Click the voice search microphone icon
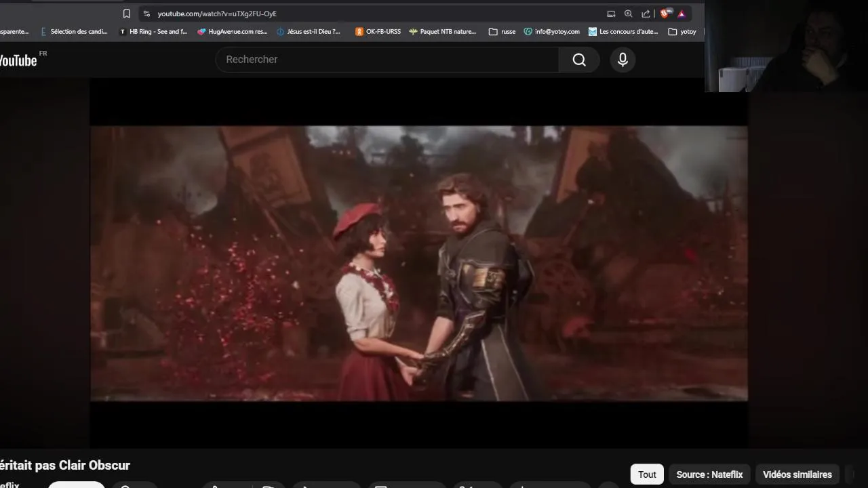Viewport: 868px width, 488px height. pos(623,60)
